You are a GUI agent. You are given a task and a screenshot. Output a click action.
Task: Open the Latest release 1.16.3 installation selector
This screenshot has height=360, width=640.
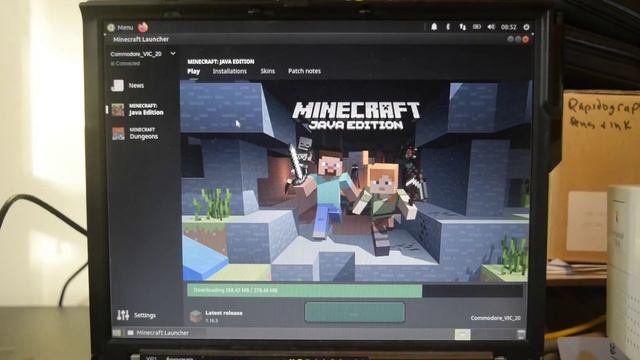click(x=216, y=316)
